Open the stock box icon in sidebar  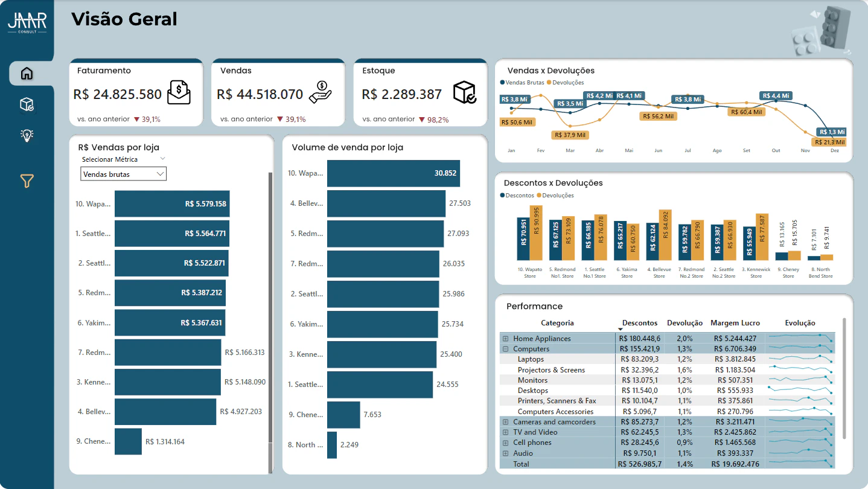(x=27, y=104)
